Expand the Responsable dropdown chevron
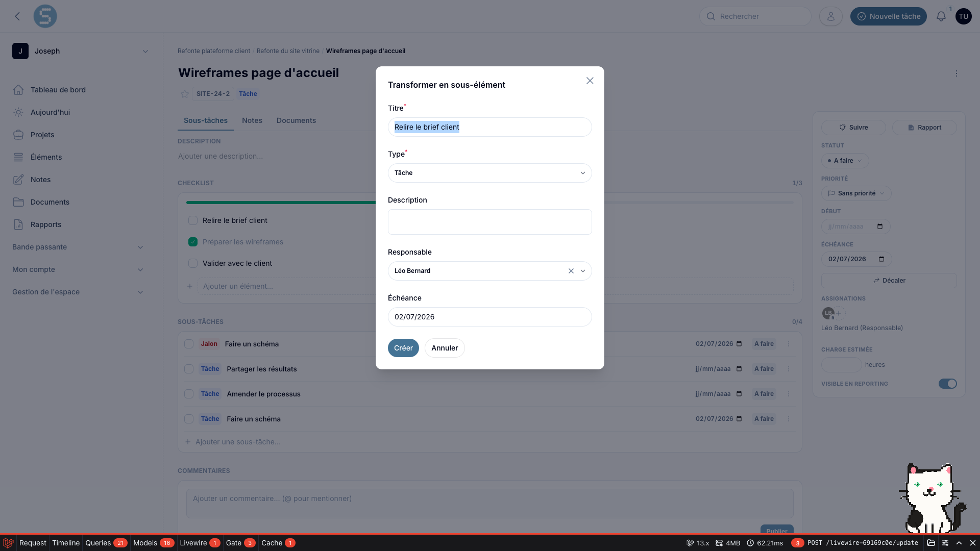Viewport: 980px width, 551px height. (583, 271)
